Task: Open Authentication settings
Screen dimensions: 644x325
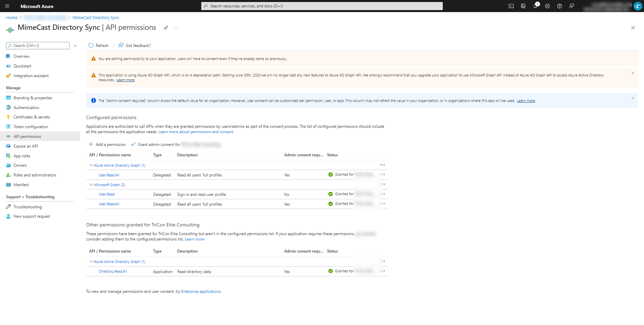Action: pos(26,108)
